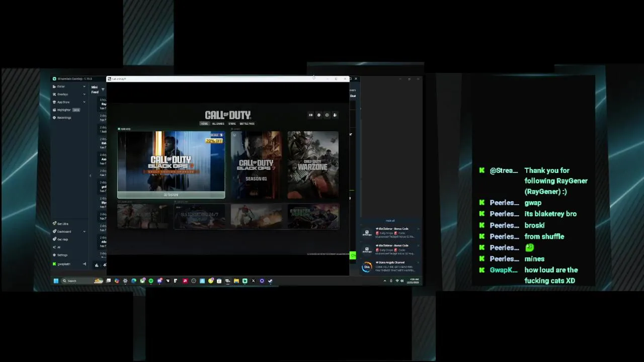The height and width of the screenshot is (362, 644).
Task: Open File Explorer folder in the taskbar
Action: click(236, 281)
